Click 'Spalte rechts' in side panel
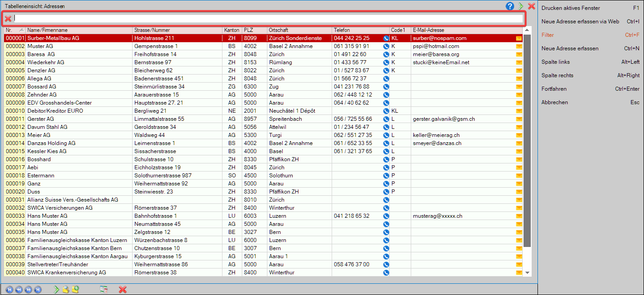The image size is (644, 295). [557, 75]
